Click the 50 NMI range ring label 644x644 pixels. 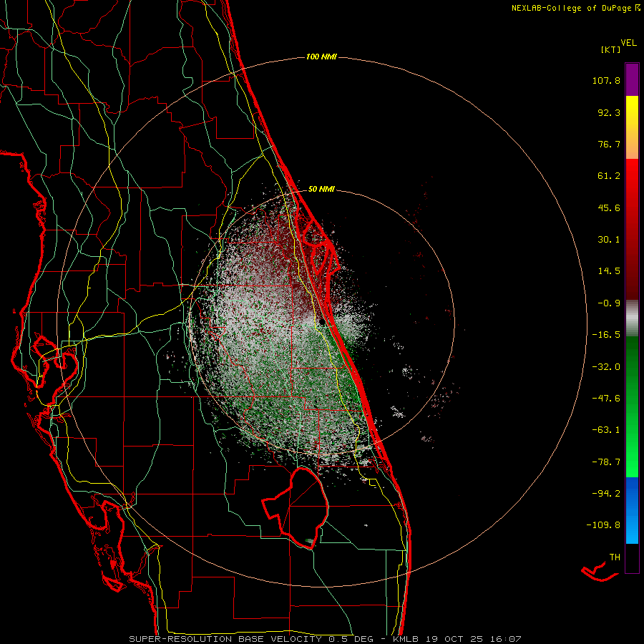pyautogui.click(x=321, y=189)
